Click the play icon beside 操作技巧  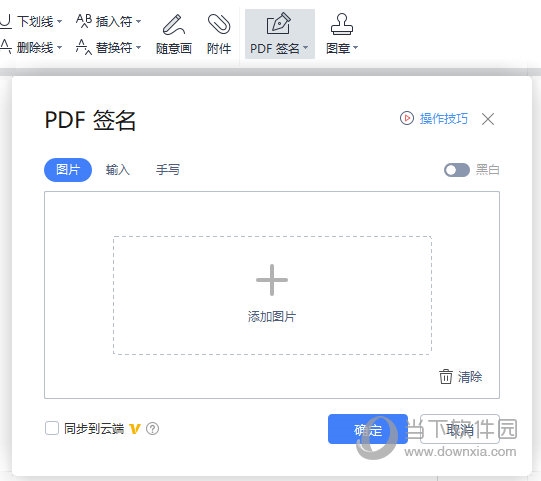pyautogui.click(x=407, y=118)
